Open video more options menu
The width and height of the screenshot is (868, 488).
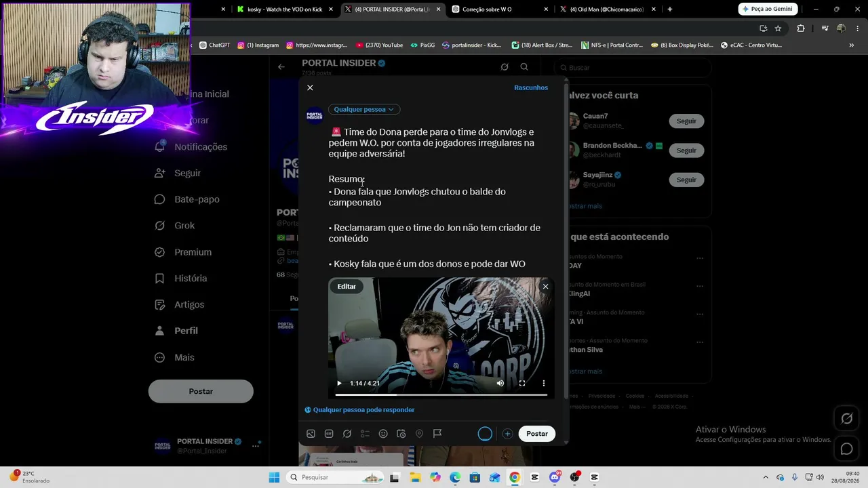[x=543, y=383]
